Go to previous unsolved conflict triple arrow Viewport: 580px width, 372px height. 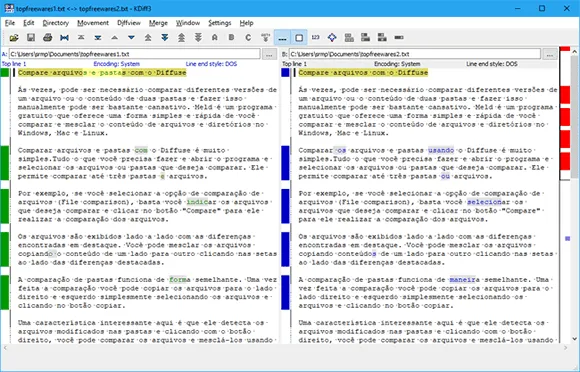[x=181, y=37]
